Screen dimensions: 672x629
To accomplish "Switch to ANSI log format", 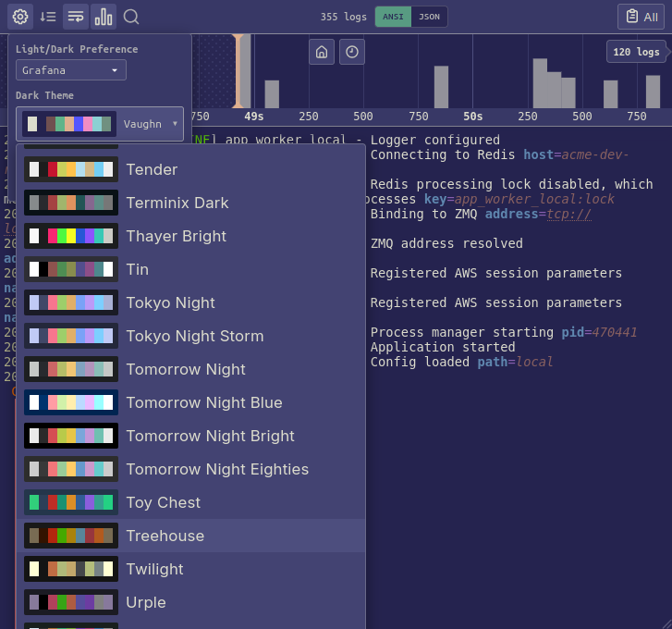I will click(393, 17).
